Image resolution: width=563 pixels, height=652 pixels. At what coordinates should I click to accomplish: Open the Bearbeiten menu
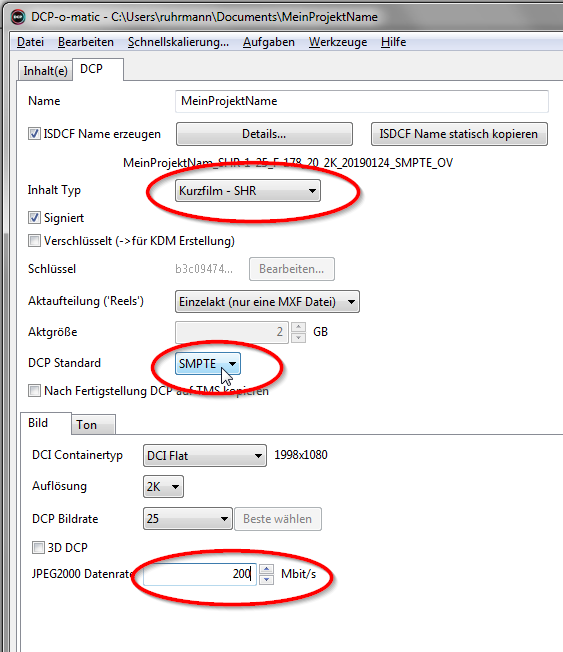pyautogui.click(x=86, y=42)
